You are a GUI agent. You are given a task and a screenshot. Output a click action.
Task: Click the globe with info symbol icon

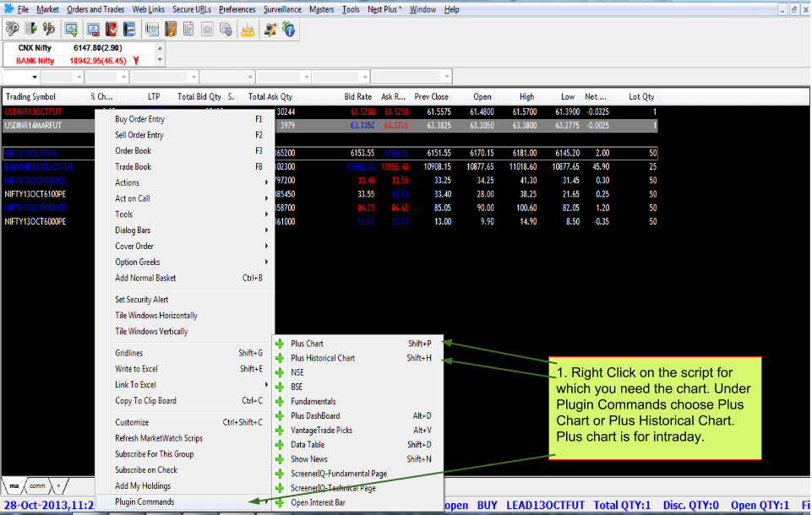coord(288,30)
